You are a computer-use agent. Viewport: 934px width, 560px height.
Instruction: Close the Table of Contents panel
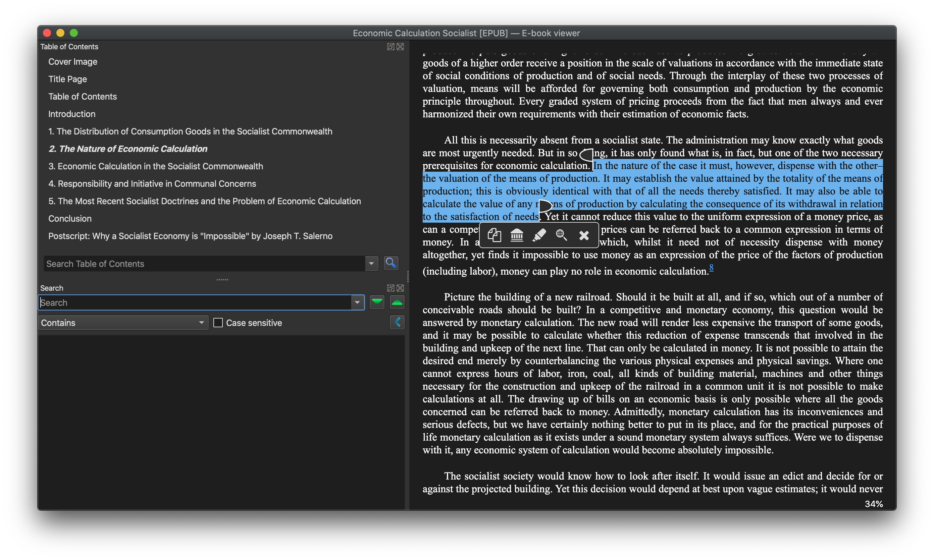click(x=400, y=46)
